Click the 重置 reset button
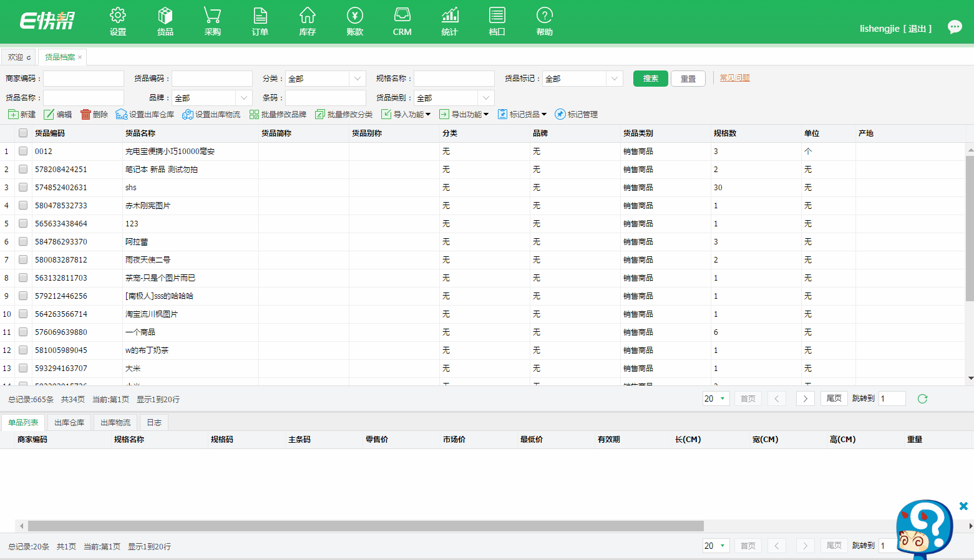Image resolution: width=974 pixels, height=560 pixels. 688,79
